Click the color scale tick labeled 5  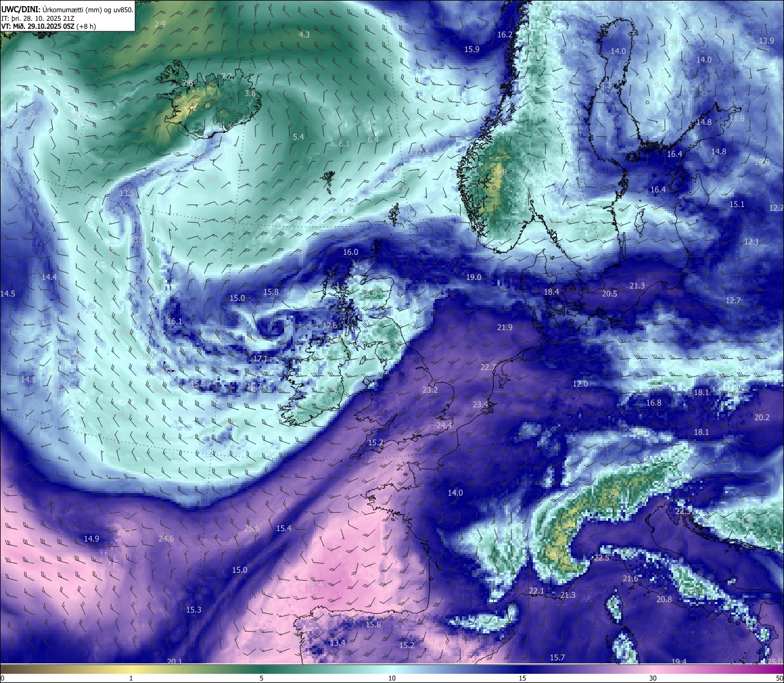click(x=262, y=678)
